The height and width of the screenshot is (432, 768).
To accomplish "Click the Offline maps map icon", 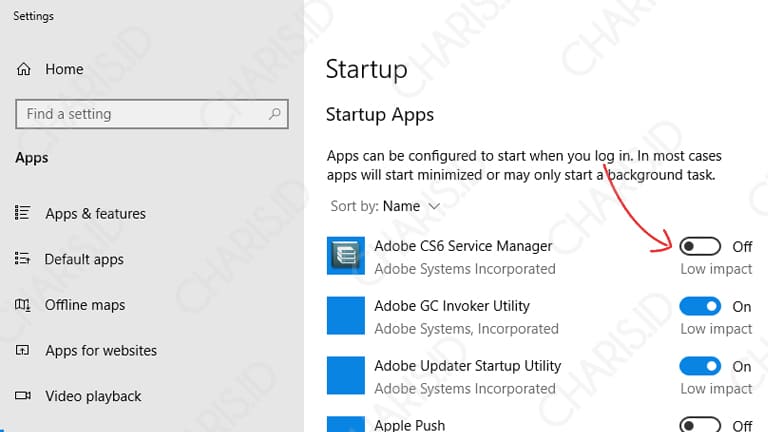I will tap(22, 305).
